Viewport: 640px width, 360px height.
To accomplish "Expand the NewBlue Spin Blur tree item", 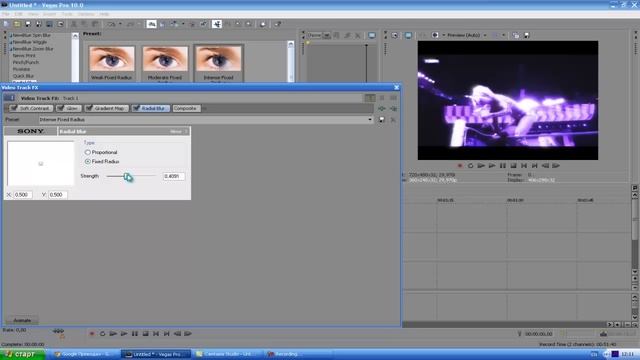I will (x=11, y=36).
